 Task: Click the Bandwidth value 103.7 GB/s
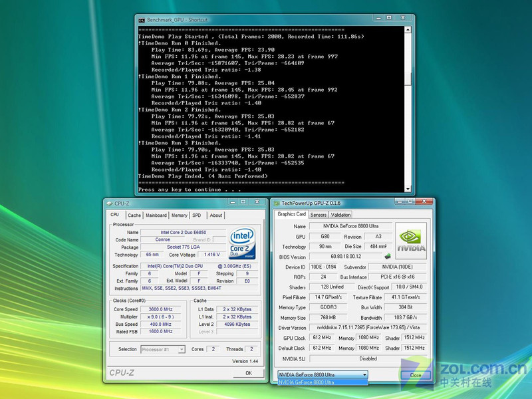[406, 318]
